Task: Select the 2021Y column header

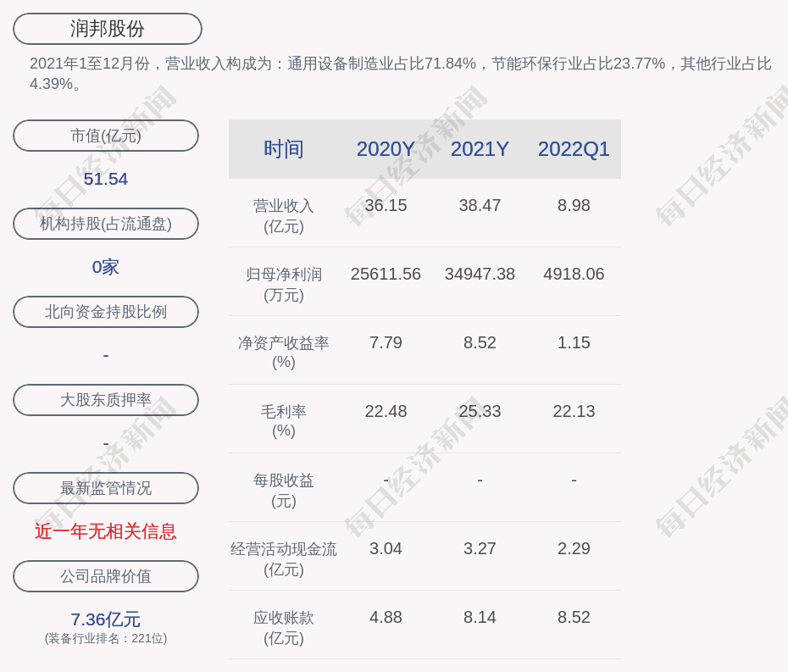Action: 480,149
